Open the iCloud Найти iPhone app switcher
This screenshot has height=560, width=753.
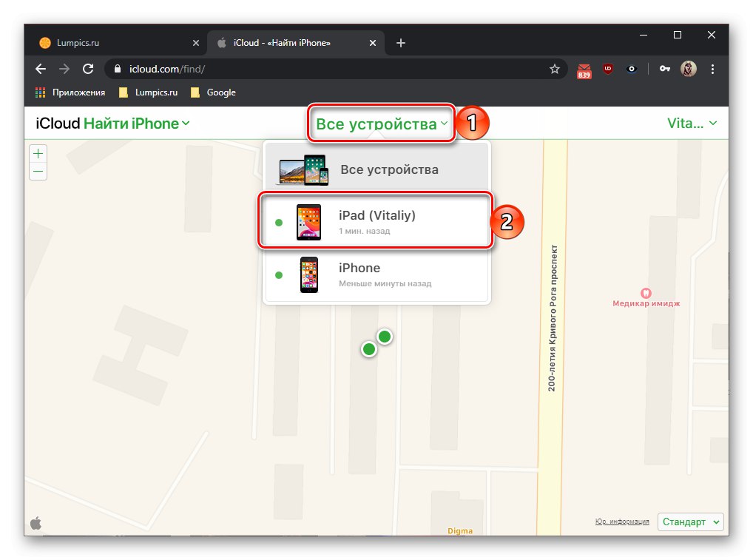click(112, 124)
